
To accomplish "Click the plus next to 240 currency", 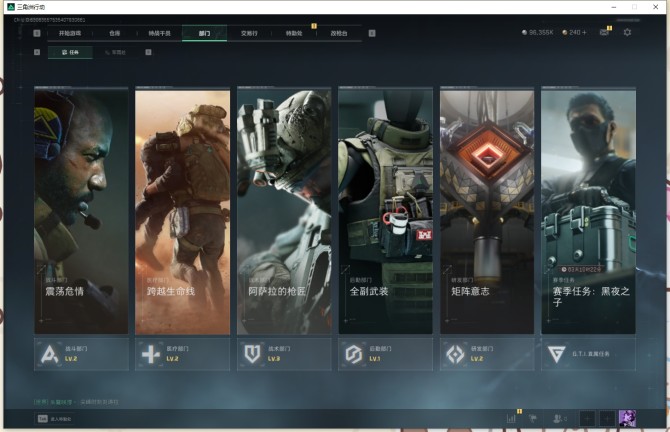I will click(584, 32).
